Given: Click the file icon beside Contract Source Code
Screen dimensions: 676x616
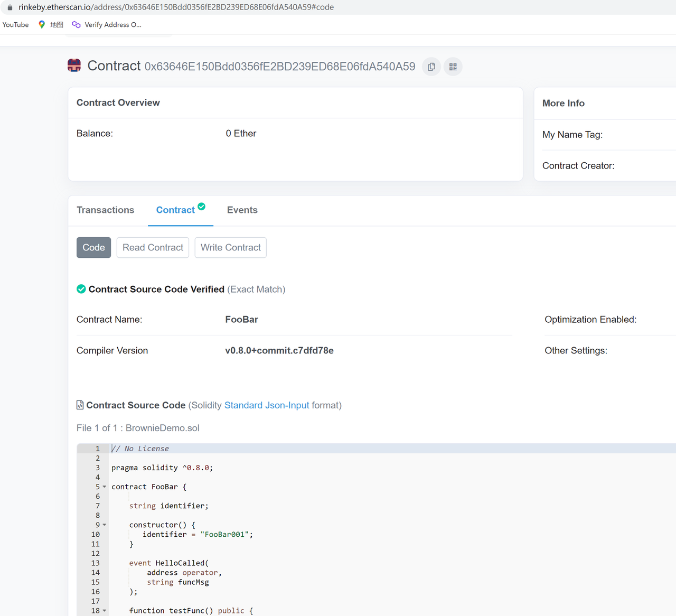Looking at the screenshot, I should (x=80, y=405).
